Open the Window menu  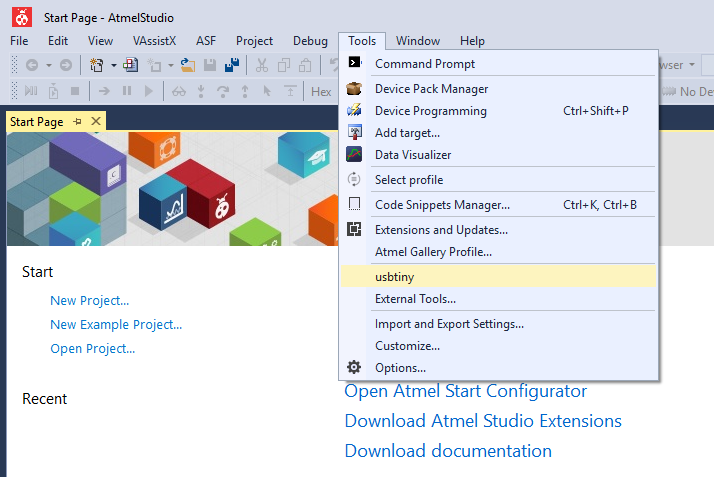[418, 41]
